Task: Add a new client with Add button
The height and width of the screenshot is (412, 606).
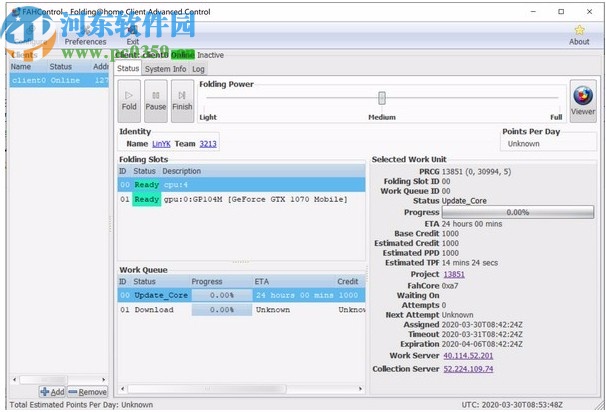Action: [53, 392]
